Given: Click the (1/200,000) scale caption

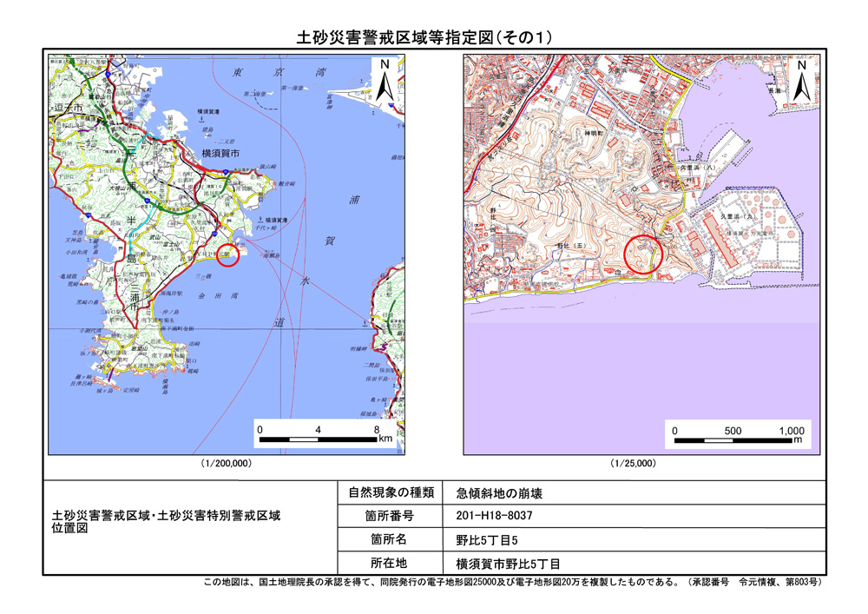Looking at the screenshot, I should point(227,465).
